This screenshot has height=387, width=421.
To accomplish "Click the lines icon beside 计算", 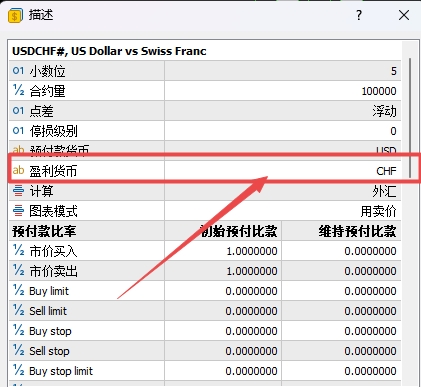I will point(18,191).
